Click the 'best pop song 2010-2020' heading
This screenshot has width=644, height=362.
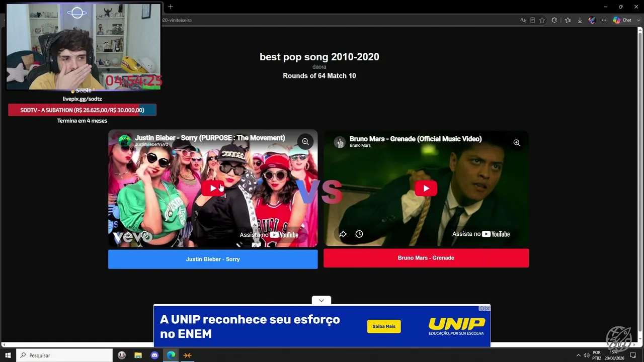pos(319,57)
